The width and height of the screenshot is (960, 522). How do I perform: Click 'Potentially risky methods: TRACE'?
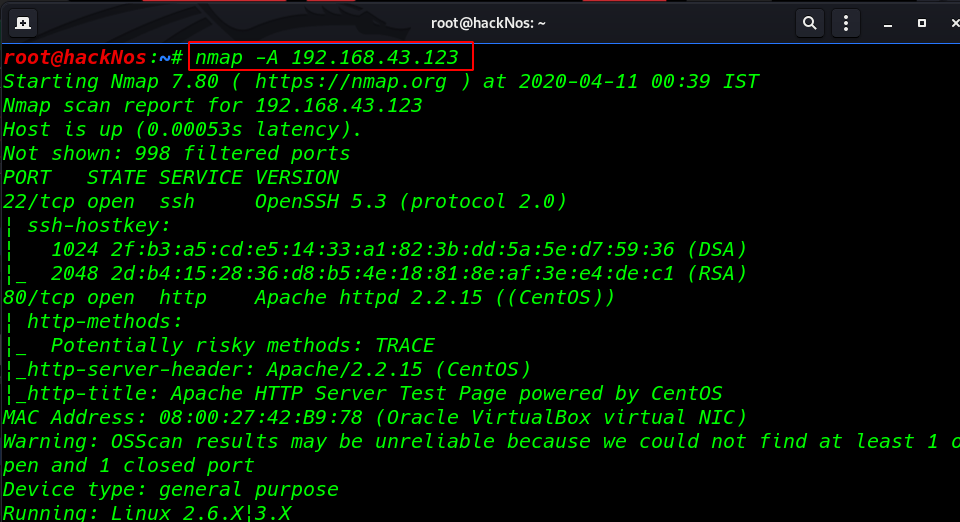(x=242, y=346)
